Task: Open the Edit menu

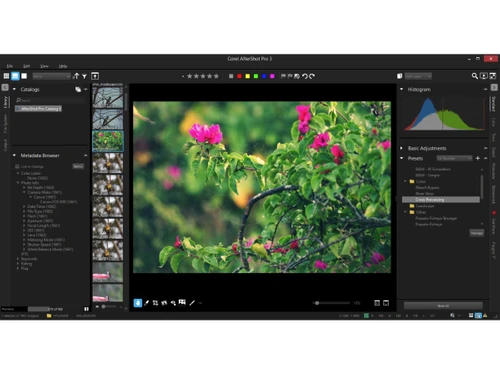Action: pos(27,66)
